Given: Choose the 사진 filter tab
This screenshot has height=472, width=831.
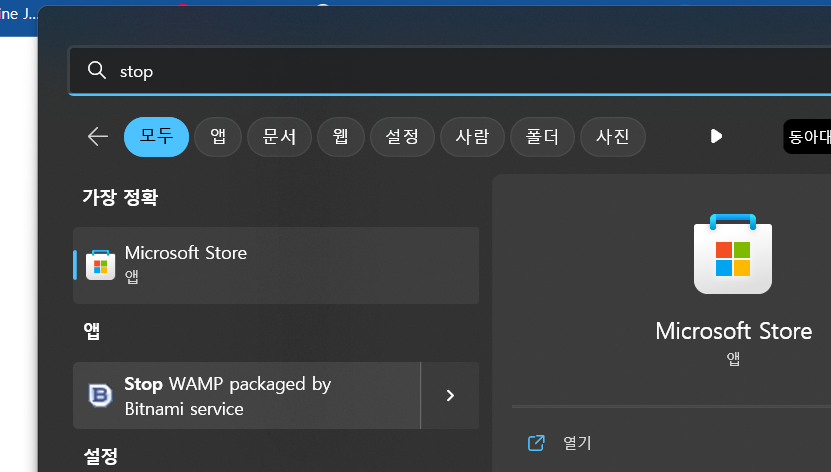Looking at the screenshot, I should click(613, 137).
